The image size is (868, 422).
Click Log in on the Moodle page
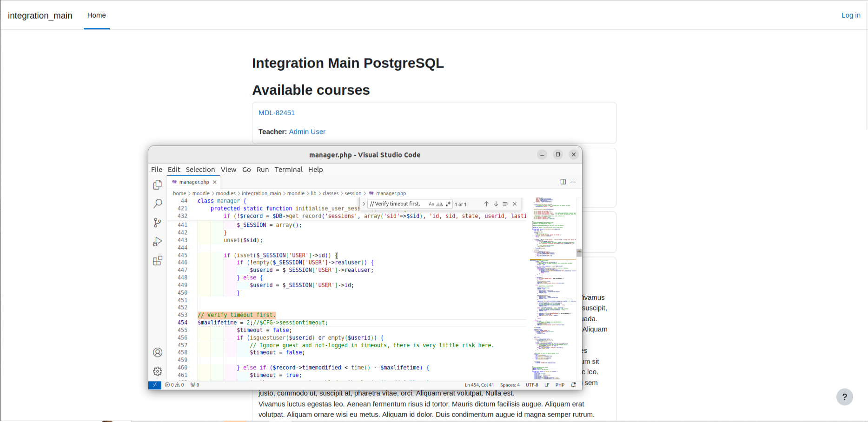pos(851,15)
